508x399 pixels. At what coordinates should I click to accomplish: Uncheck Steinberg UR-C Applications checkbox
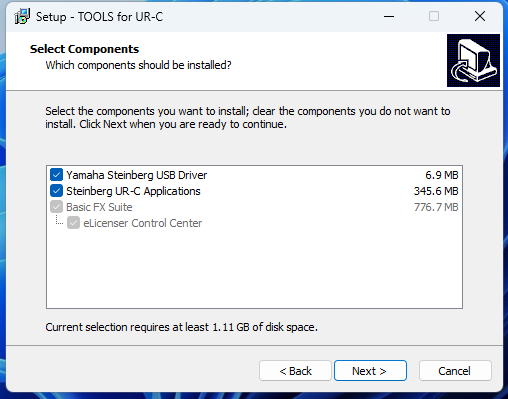click(x=56, y=191)
